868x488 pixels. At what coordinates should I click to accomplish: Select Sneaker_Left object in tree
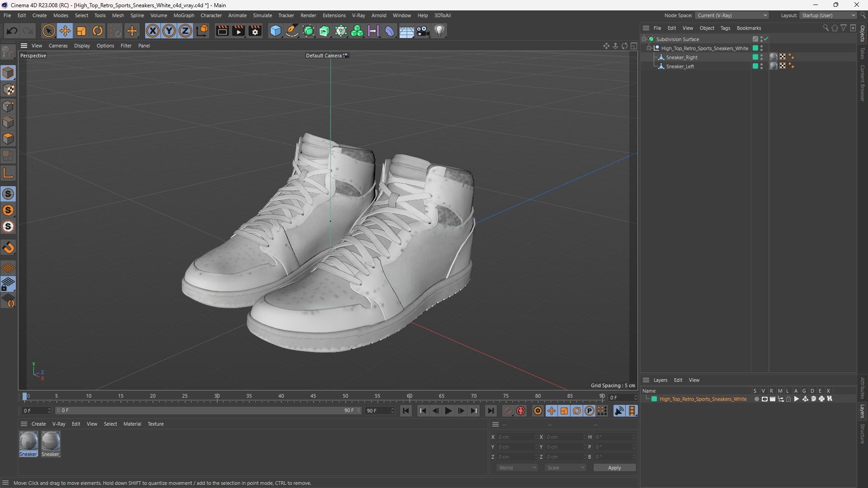679,66
